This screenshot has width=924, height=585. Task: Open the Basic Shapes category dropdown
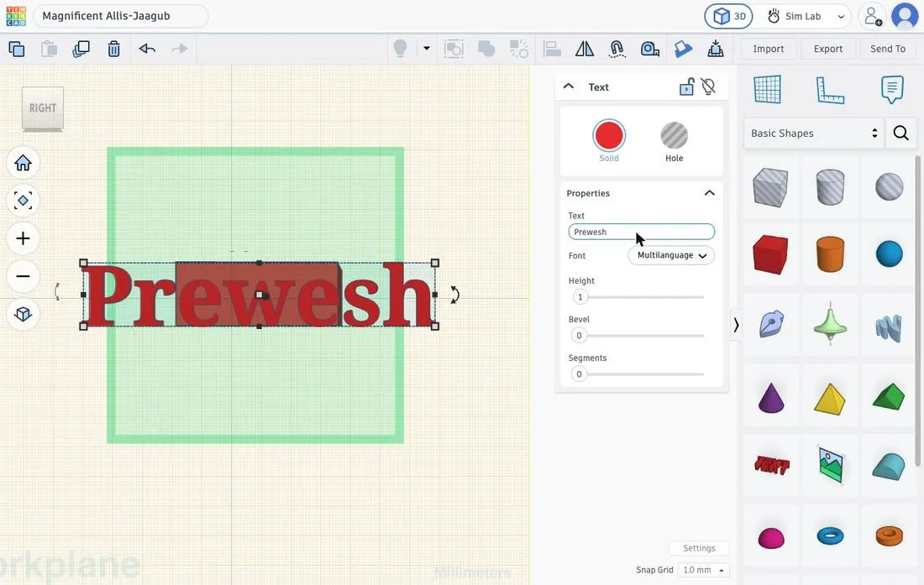(x=814, y=133)
